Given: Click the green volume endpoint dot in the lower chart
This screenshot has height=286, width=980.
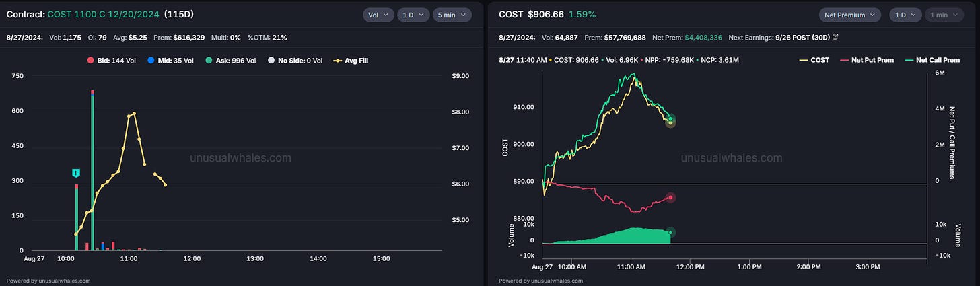Looking at the screenshot, I should (670, 232).
